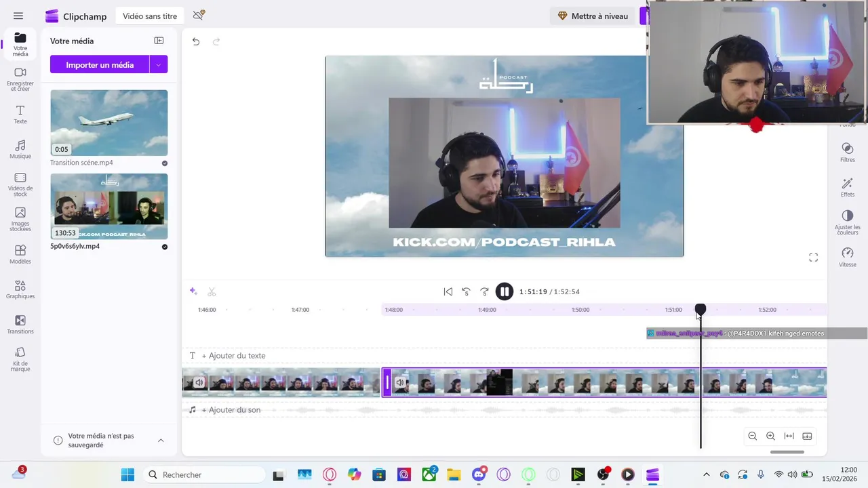The height and width of the screenshot is (488, 868).
Task: Open Ajuster les couleurs panel
Action: click(847, 222)
